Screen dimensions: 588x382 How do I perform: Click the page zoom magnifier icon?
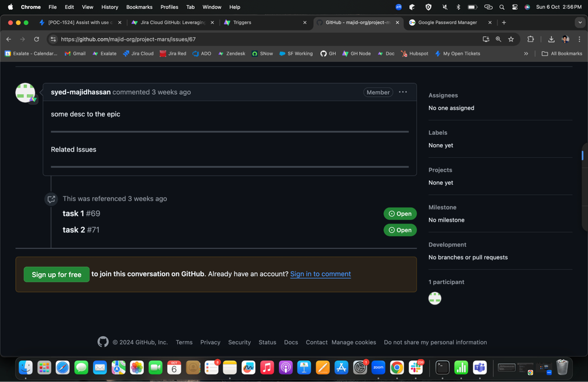point(498,39)
